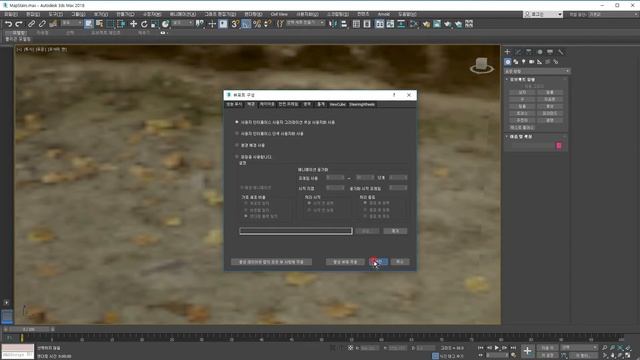Toggle the Angle Snap icon

coord(246,24)
